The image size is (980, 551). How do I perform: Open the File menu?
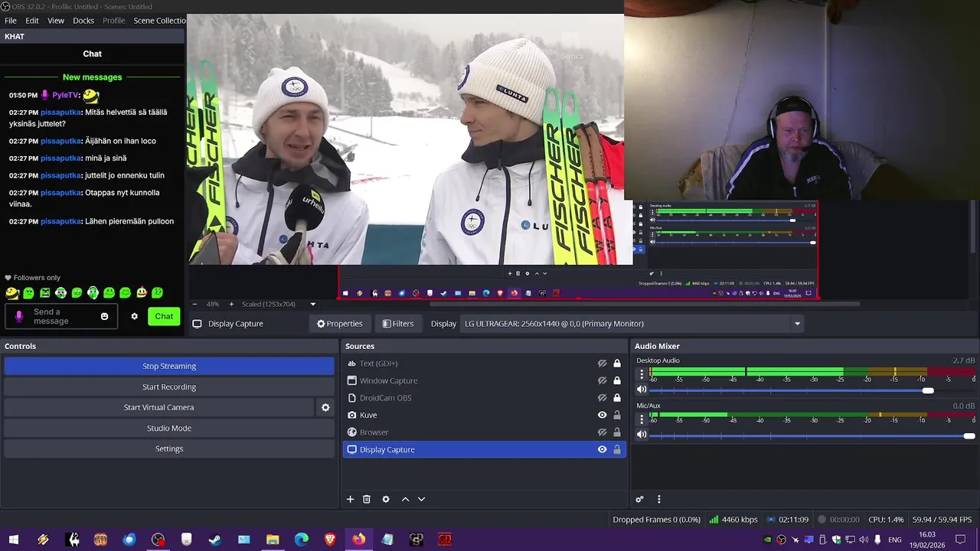11,21
